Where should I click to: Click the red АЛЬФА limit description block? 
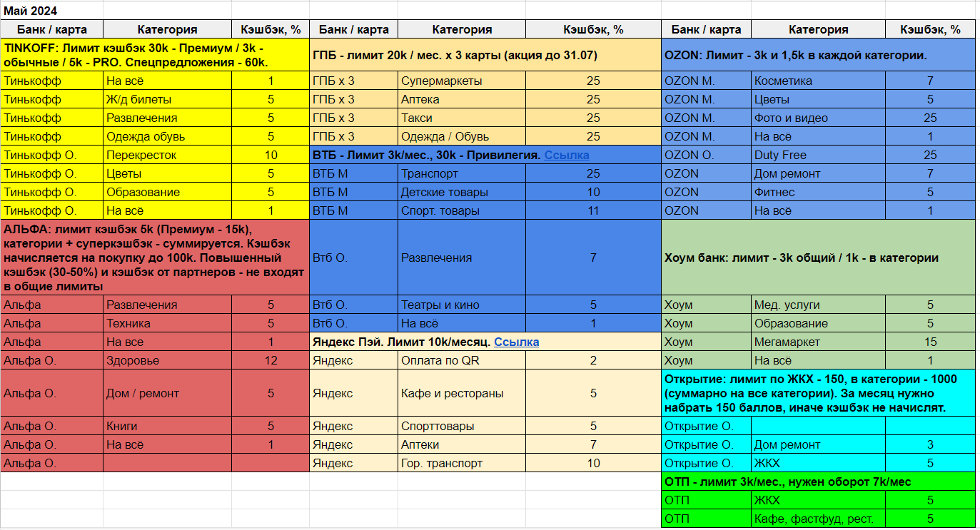click(154, 258)
